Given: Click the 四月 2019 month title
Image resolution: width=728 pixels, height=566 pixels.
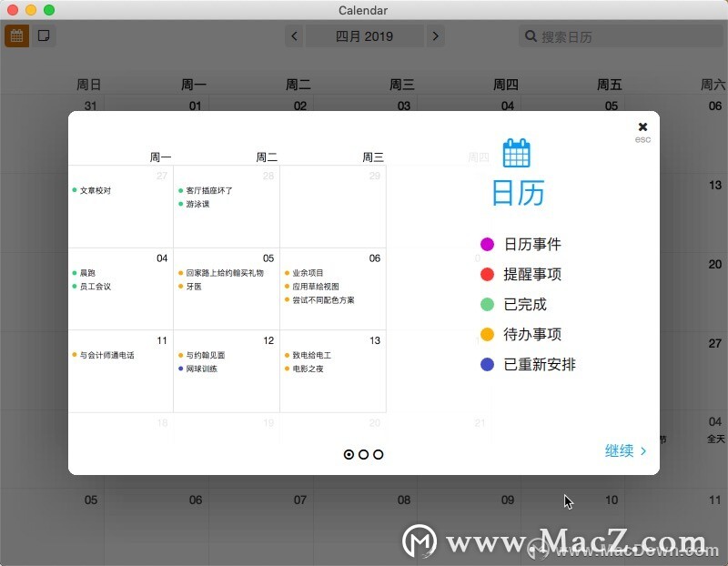Looking at the screenshot, I should click(x=365, y=36).
